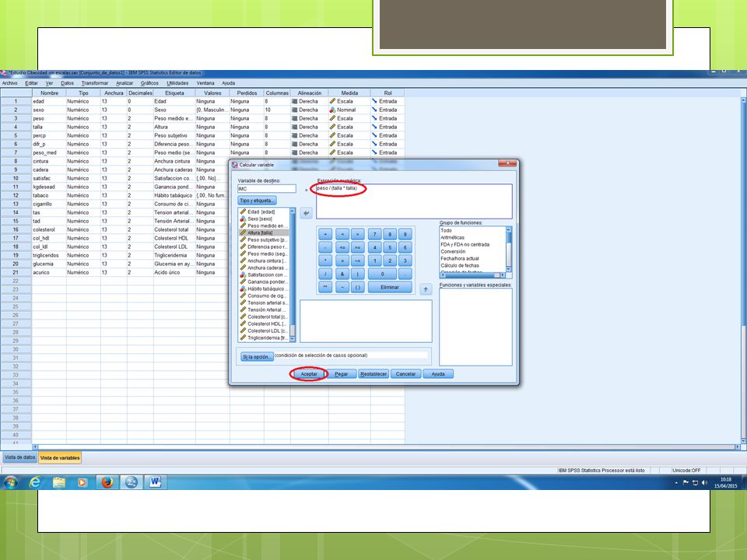747x560 pixels.
Task: Click the variable list vertical scrollbar
Action: point(293,275)
